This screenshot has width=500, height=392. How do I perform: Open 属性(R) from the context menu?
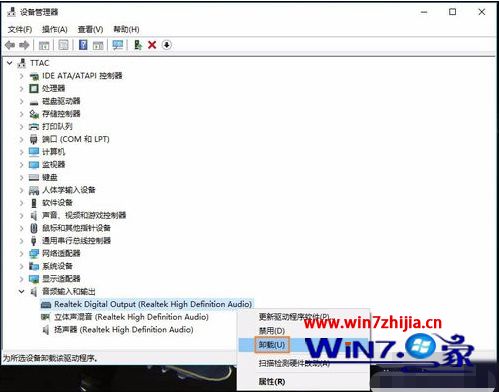coord(272,381)
